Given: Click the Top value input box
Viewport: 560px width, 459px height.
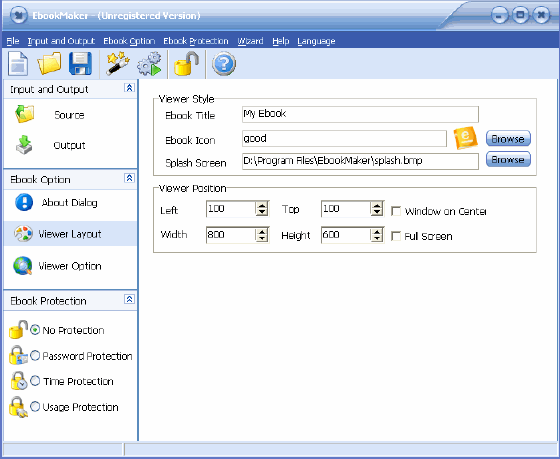Looking at the screenshot, I should [346, 209].
